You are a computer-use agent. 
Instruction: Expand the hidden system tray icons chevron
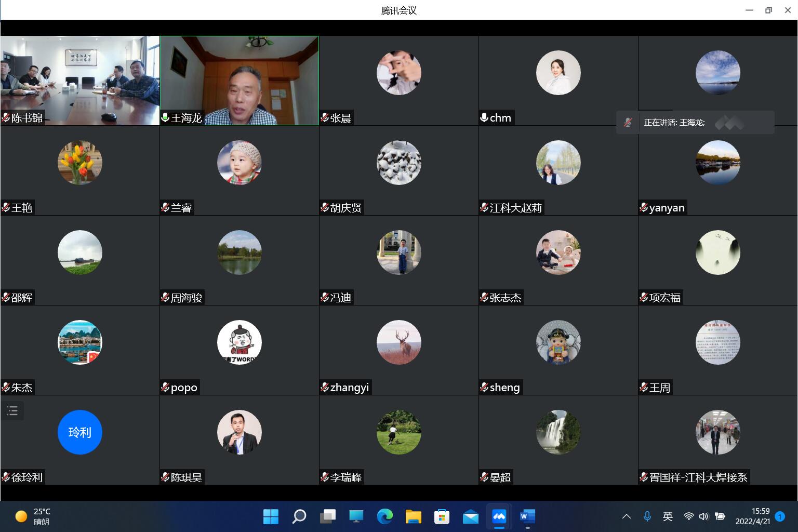[x=627, y=516]
